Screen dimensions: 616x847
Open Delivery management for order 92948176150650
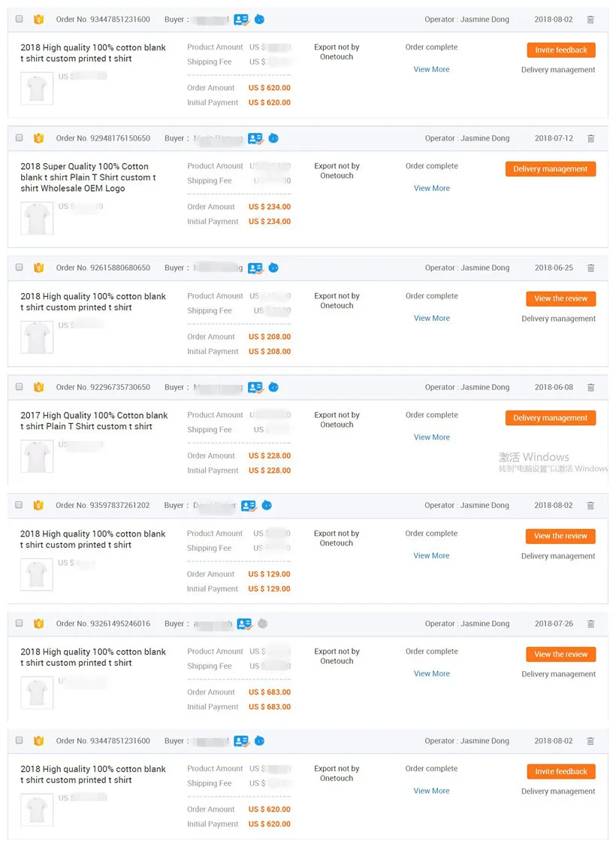coord(550,169)
